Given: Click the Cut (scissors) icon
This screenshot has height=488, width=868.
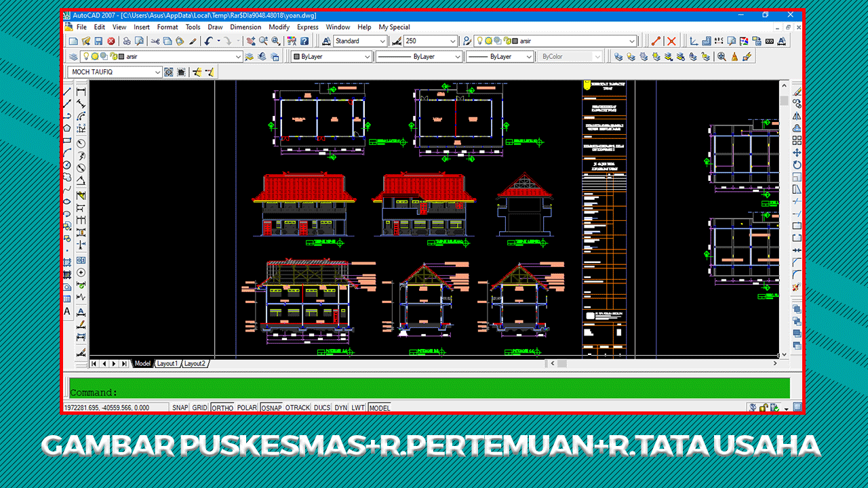Looking at the screenshot, I should (155, 41).
